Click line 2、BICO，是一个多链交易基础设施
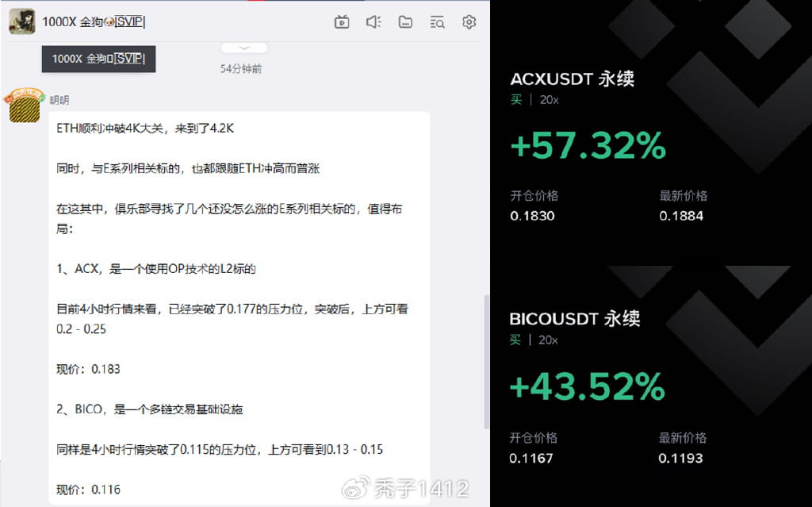Image resolution: width=812 pixels, height=507 pixels. tap(149, 409)
